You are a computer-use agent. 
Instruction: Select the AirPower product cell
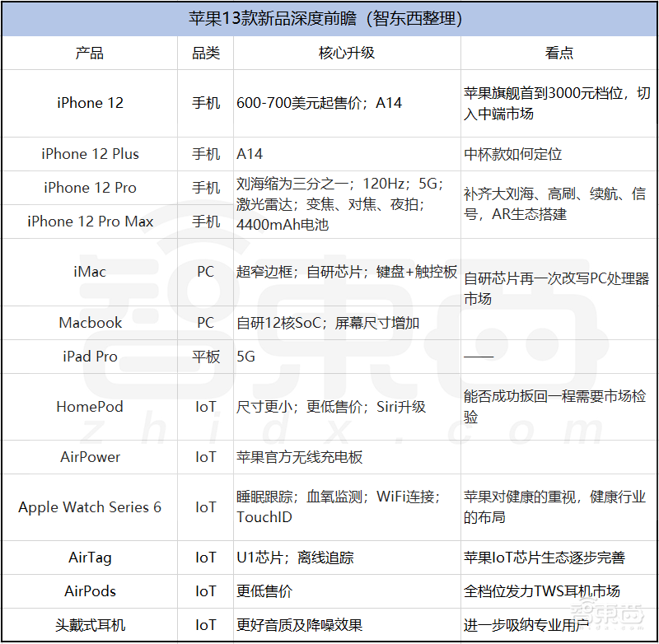click(x=90, y=457)
